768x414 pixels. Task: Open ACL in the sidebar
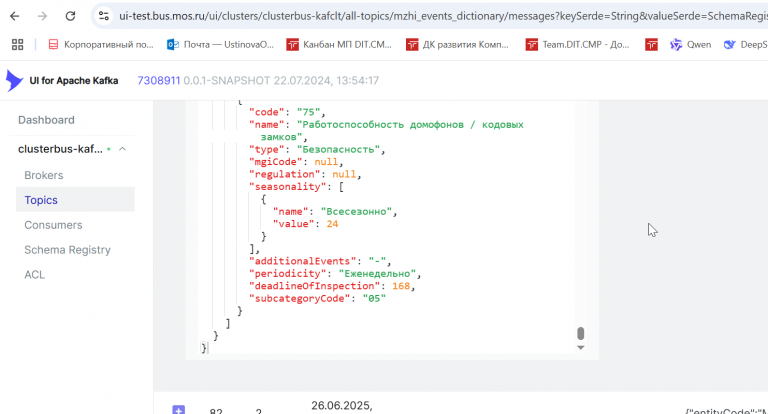coord(34,275)
